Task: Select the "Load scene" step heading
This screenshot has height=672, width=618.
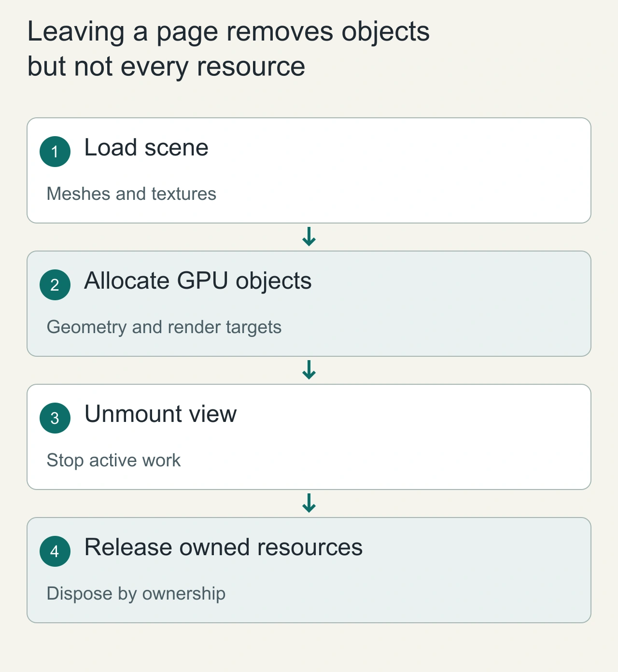Action: (x=146, y=147)
